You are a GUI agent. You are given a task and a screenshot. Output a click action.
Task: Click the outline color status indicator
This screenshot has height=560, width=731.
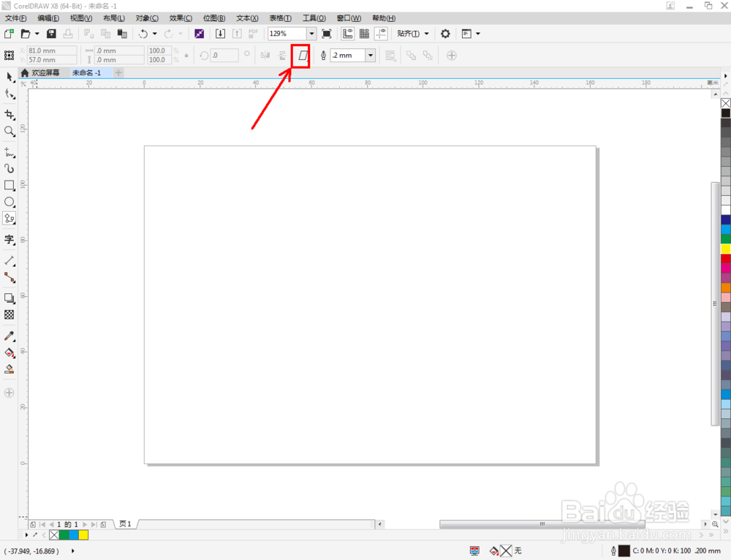coord(624,551)
